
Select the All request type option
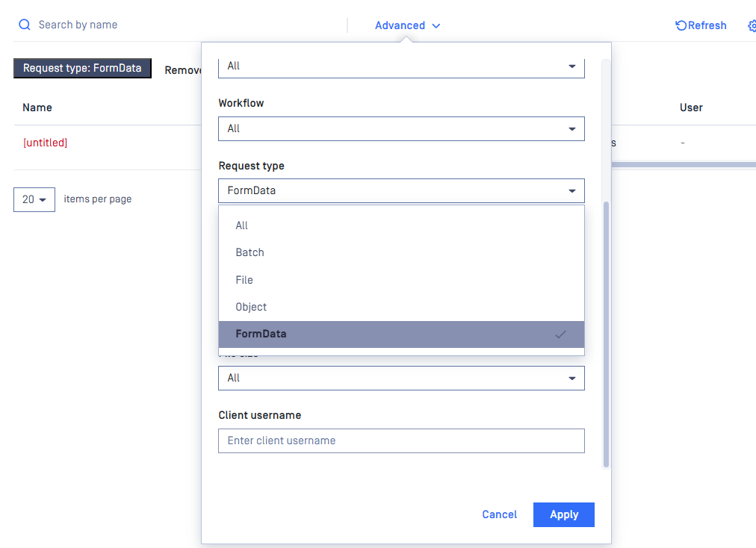click(242, 225)
